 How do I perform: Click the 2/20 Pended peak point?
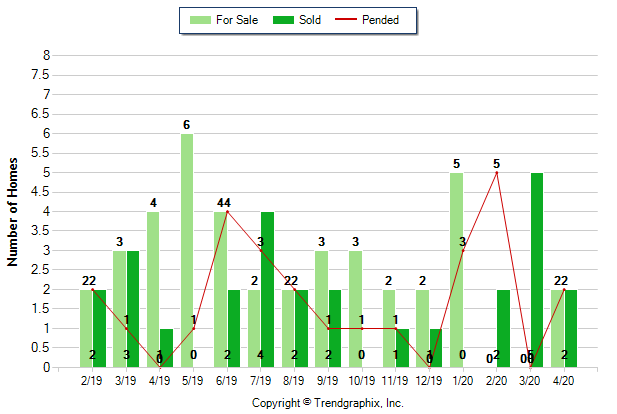coord(496,172)
